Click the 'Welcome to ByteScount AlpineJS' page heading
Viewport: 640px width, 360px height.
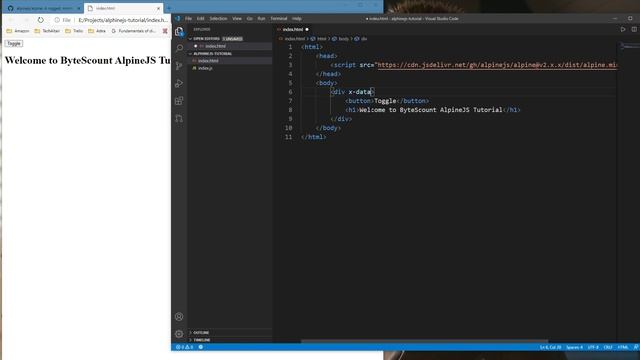(87, 60)
